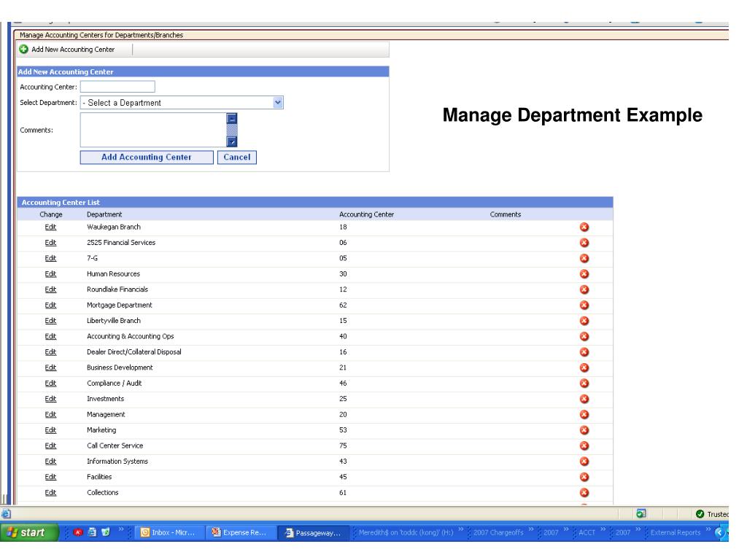Edit the Collections row
747x560 pixels.
(x=50, y=493)
